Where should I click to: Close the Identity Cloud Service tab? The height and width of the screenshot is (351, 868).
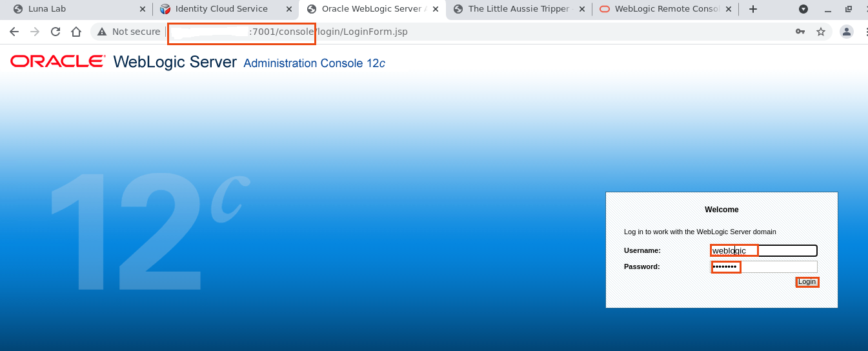pos(288,9)
